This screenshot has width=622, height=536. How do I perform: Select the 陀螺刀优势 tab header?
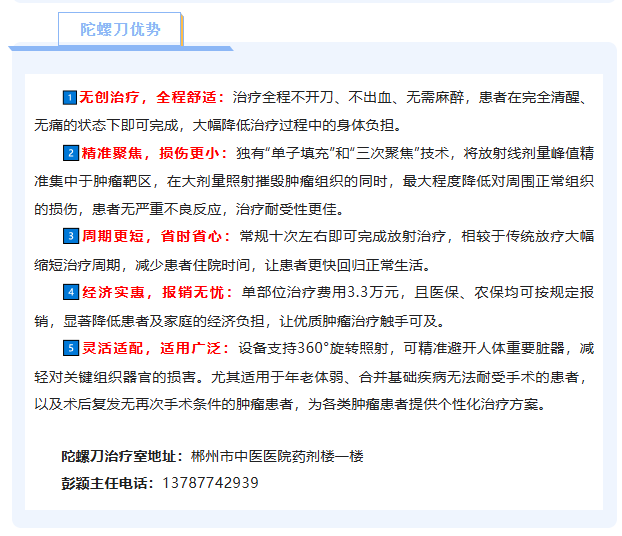click(120, 30)
